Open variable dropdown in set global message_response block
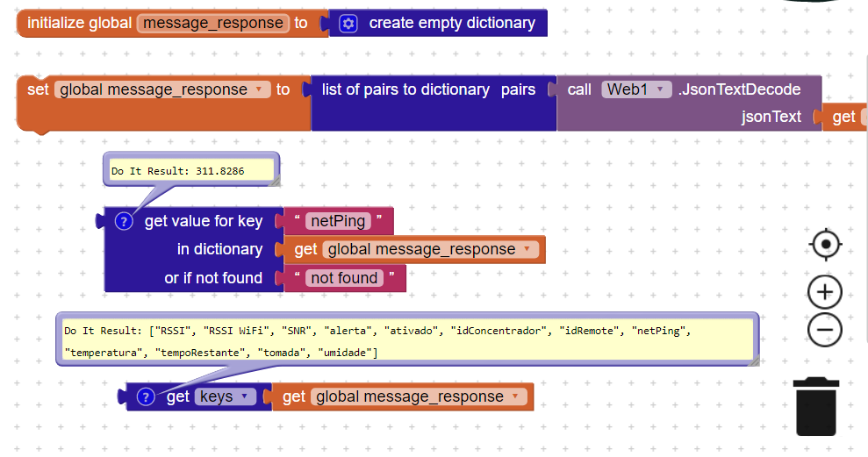Image resolution: width=868 pixels, height=457 pixels. click(x=259, y=89)
